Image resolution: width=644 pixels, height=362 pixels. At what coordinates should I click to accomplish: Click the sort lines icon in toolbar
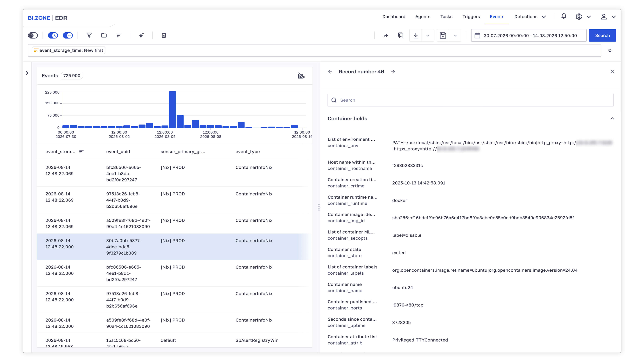pos(119,36)
